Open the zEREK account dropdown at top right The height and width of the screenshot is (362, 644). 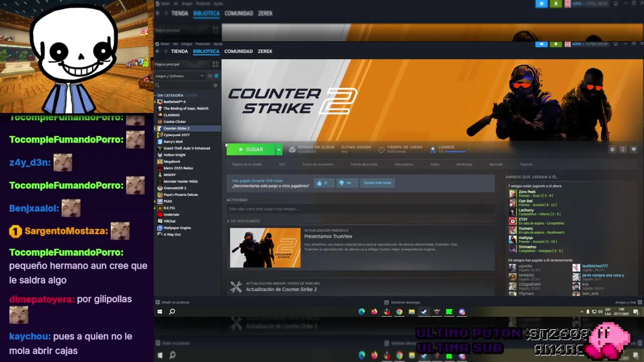tap(589, 44)
